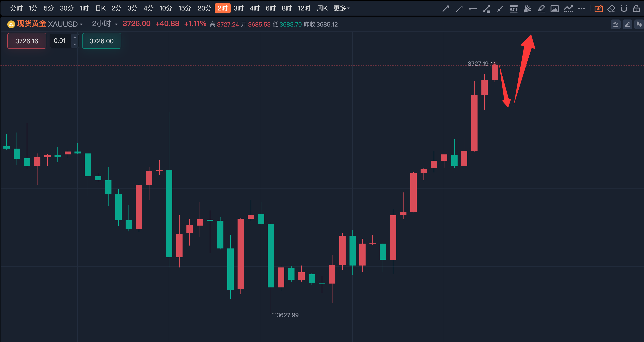Viewport: 644px width, 342px height.
Task: Open the XAUUSD symbol dropdown
Action: [81, 24]
